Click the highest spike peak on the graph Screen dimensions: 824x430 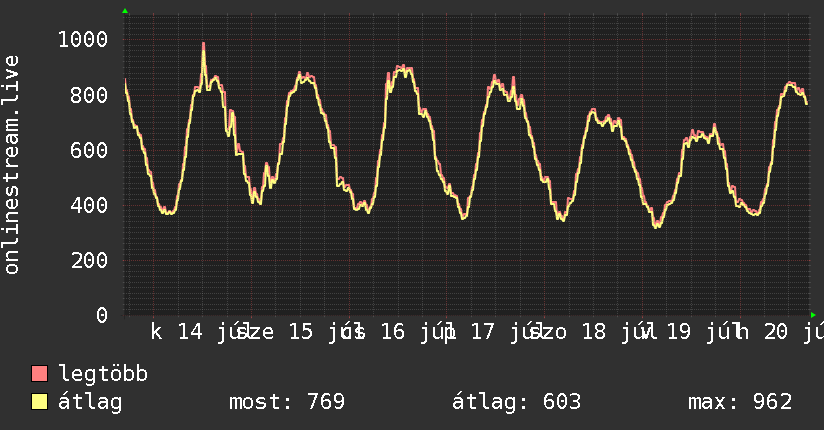(203, 44)
